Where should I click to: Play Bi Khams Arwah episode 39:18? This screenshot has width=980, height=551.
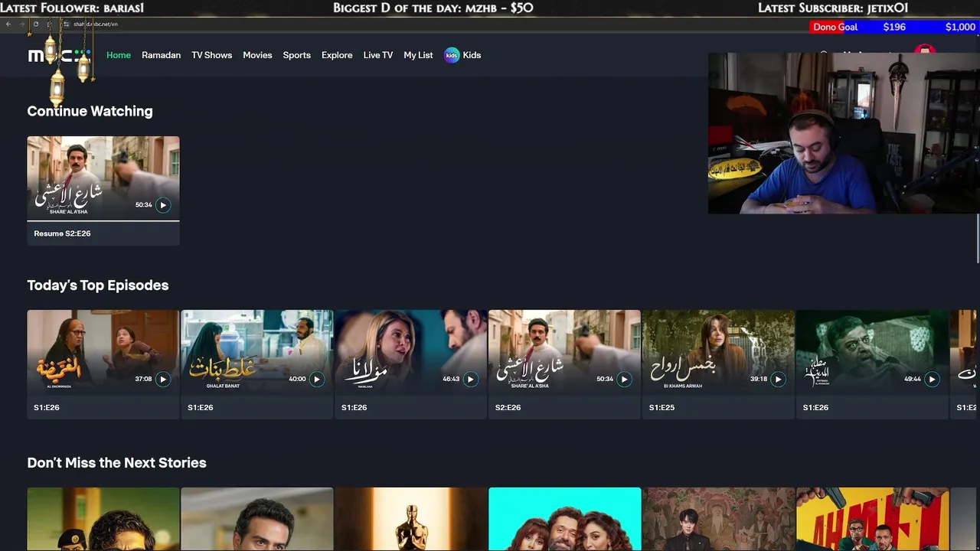779,379
